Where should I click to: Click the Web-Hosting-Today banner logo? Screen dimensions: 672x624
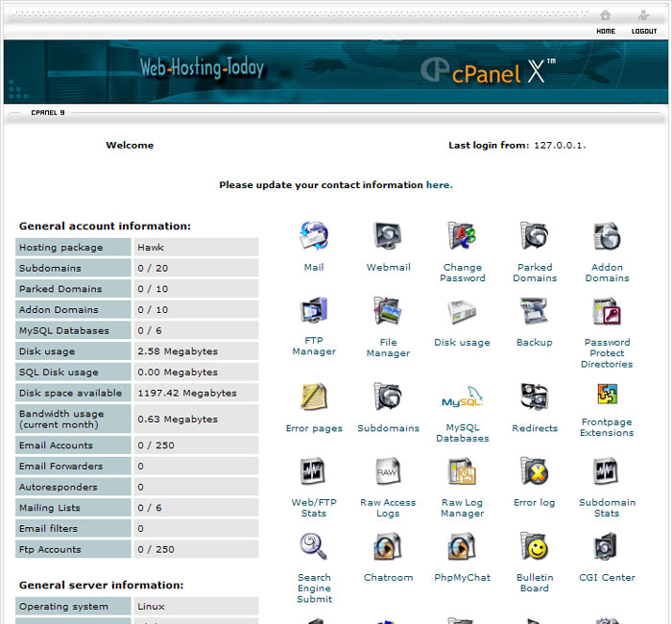(202, 68)
